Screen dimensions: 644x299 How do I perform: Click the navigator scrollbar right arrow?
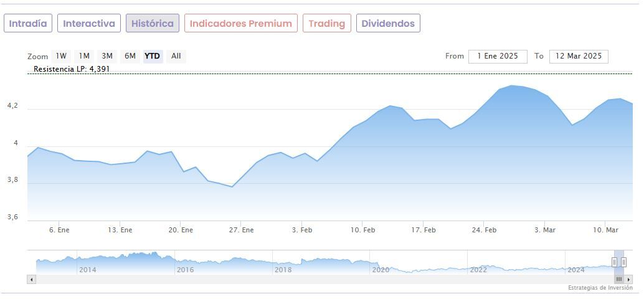[629, 280]
